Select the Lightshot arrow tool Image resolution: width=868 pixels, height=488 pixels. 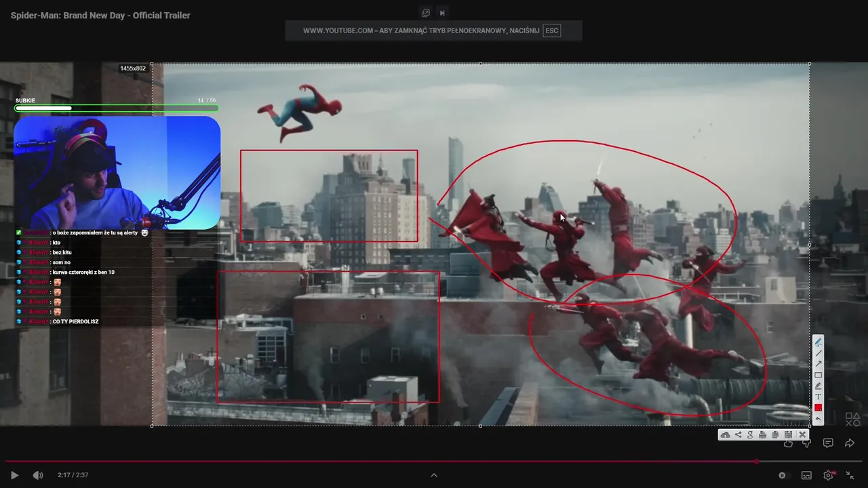[818, 364]
